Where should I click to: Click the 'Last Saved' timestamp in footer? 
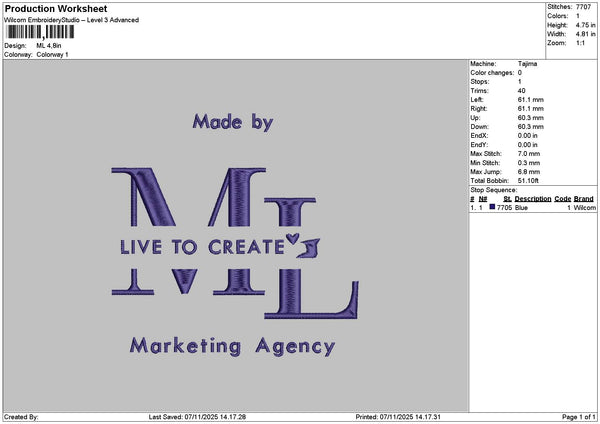[197, 417]
